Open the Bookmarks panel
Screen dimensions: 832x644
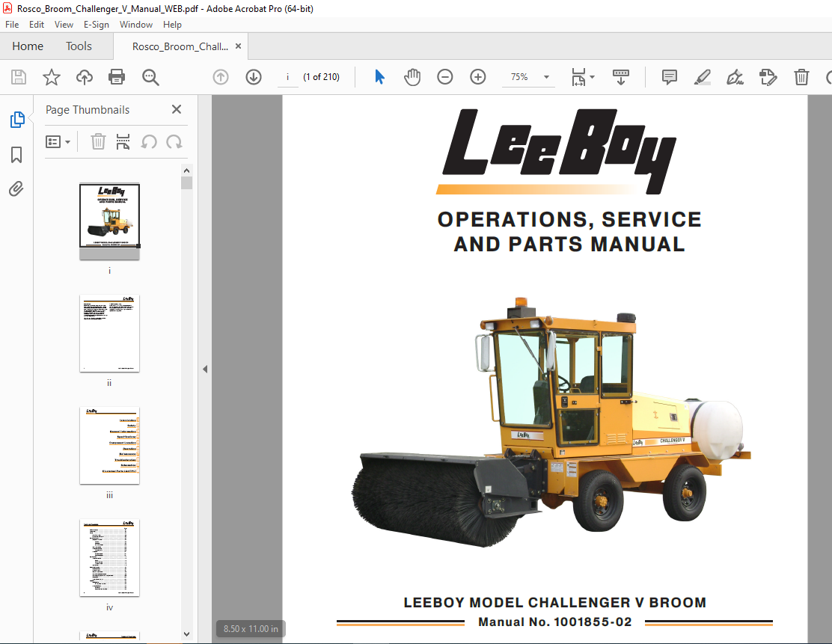pyautogui.click(x=16, y=155)
